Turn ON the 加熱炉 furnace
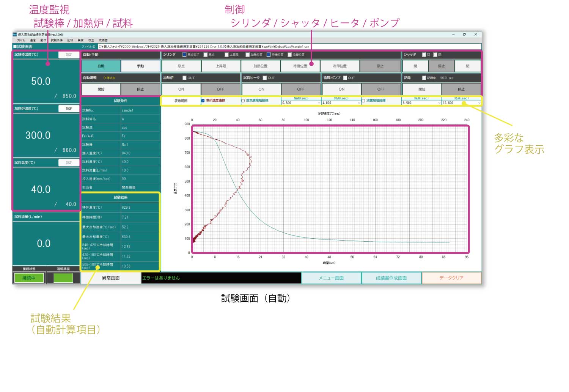 point(181,89)
